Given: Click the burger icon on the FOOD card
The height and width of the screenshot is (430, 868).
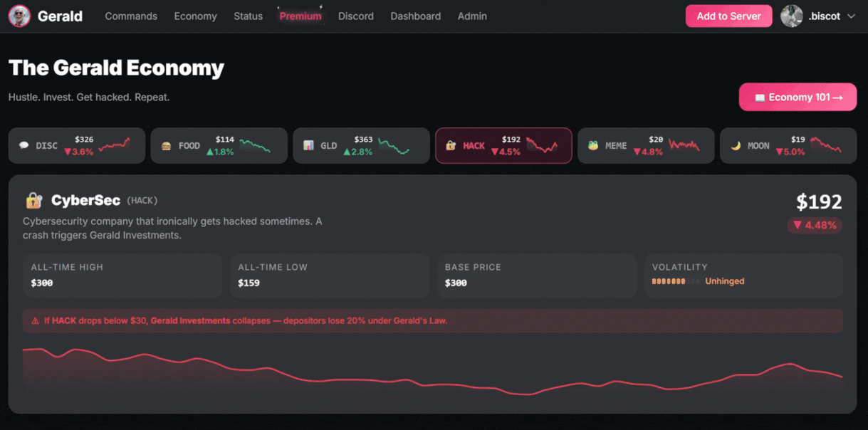Looking at the screenshot, I should pyautogui.click(x=167, y=145).
